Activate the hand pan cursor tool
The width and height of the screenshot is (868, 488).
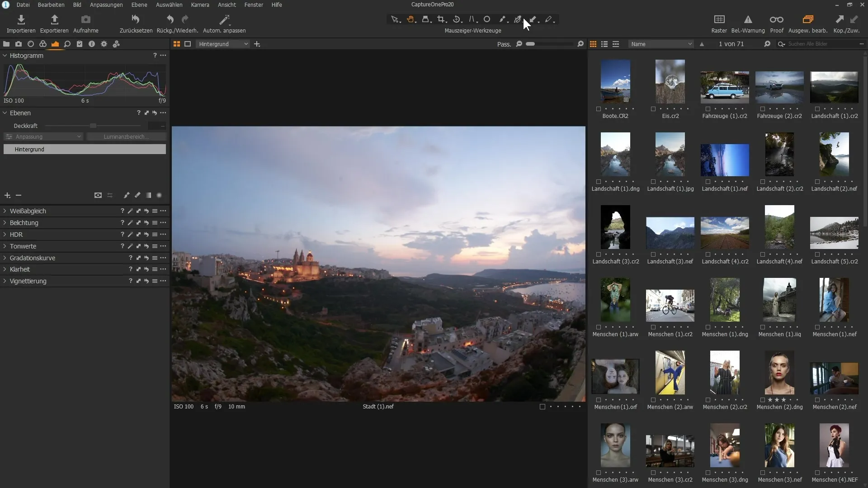[x=410, y=19]
